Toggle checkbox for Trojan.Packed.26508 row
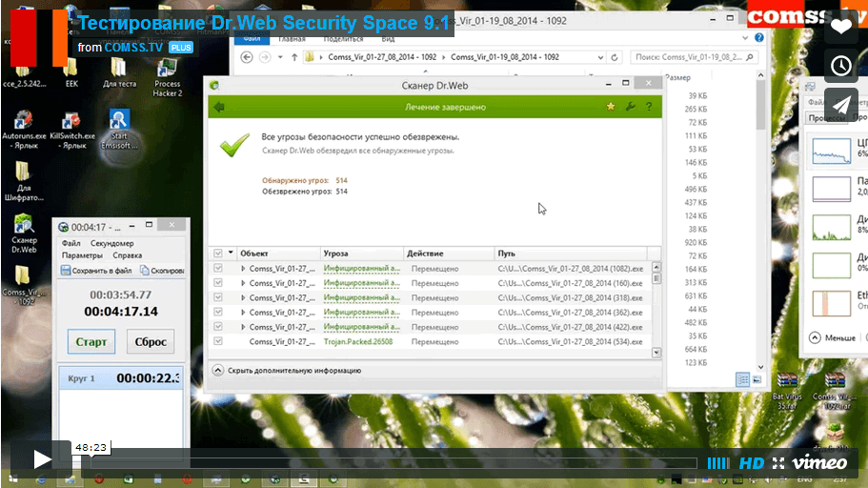The height and width of the screenshot is (488, 868). point(218,341)
